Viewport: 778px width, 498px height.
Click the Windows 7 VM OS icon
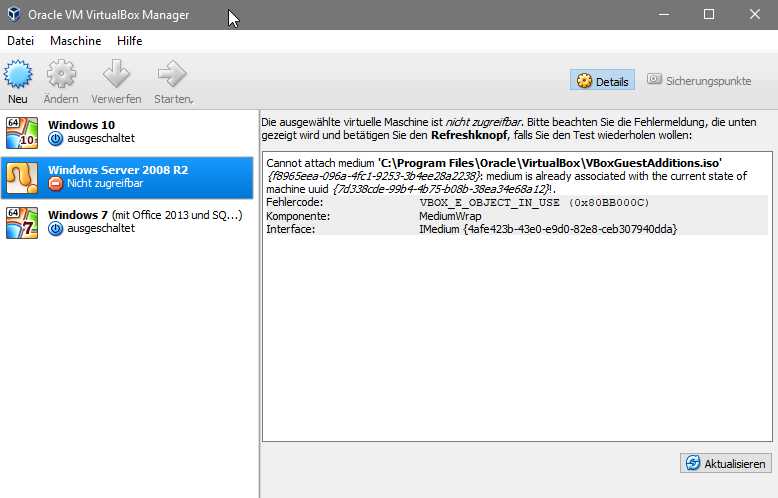[22, 223]
